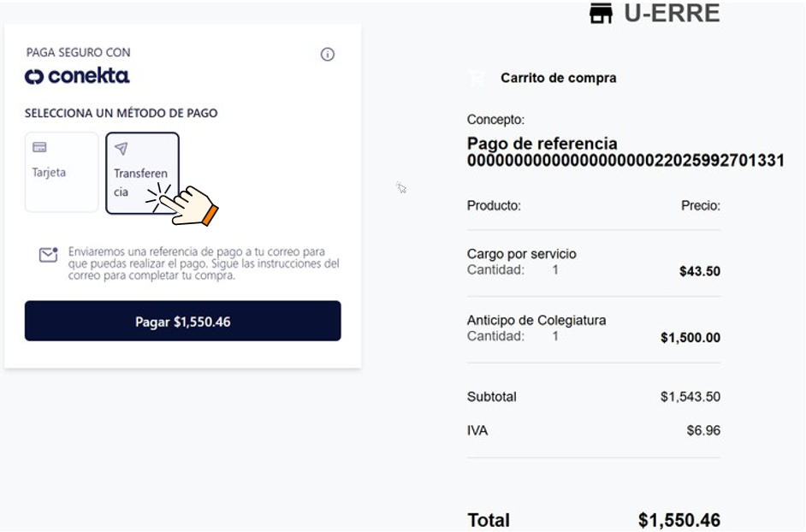Click the shopping cart icon by Carrito
This screenshot has width=806, height=532.
tap(477, 78)
